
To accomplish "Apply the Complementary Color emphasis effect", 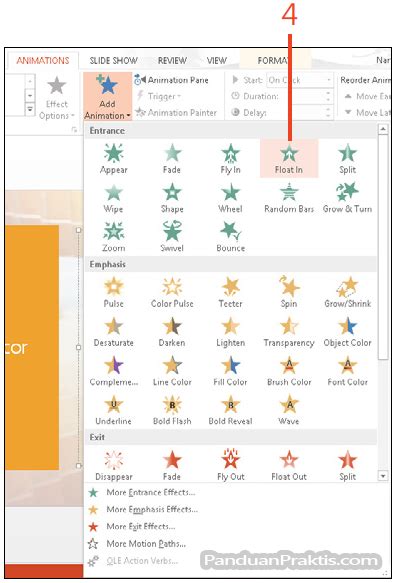I will point(113,371).
